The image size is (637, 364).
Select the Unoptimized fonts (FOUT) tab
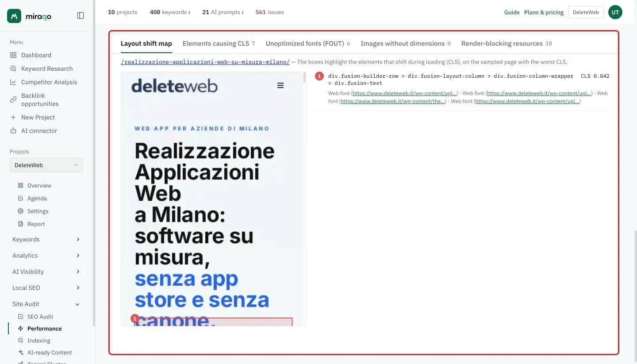click(x=308, y=43)
